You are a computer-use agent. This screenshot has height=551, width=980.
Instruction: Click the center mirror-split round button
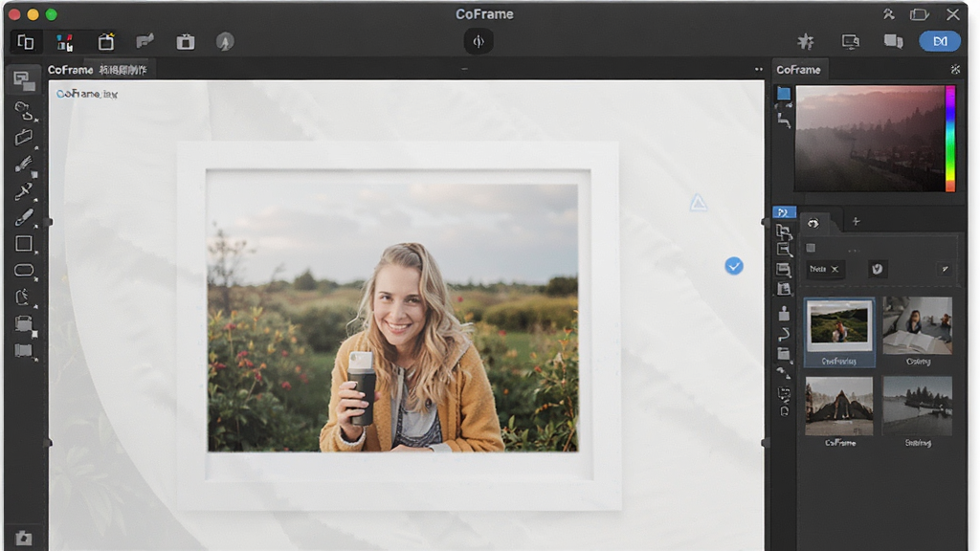pyautogui.click(x=479, y=41)
